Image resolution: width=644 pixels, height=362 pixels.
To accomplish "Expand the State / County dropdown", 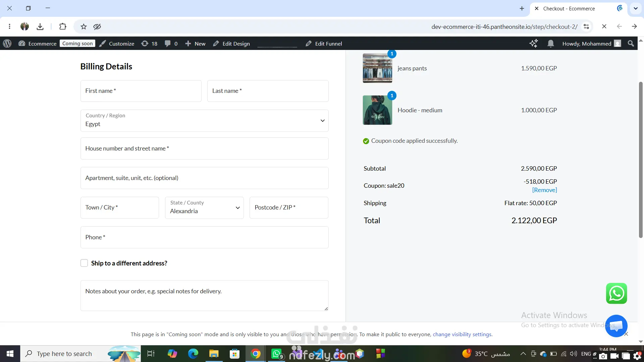I will [x=204, y=208].
